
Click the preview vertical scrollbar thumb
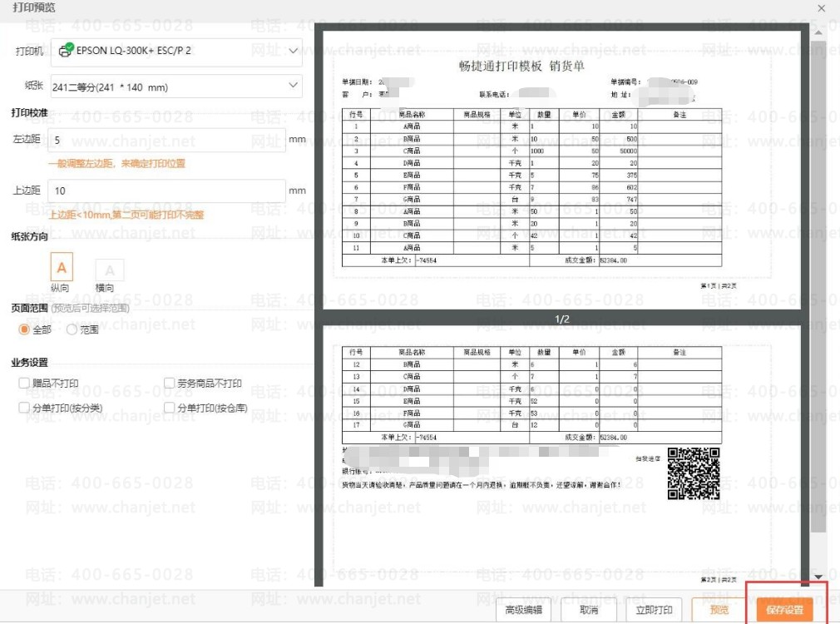click(818, 287)
